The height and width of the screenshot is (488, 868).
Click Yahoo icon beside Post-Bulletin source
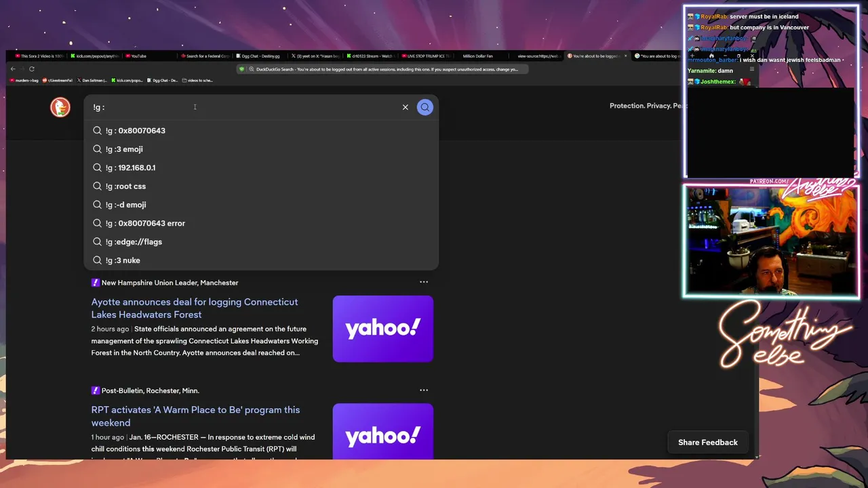pyautogui.click(x=96, y=390)
